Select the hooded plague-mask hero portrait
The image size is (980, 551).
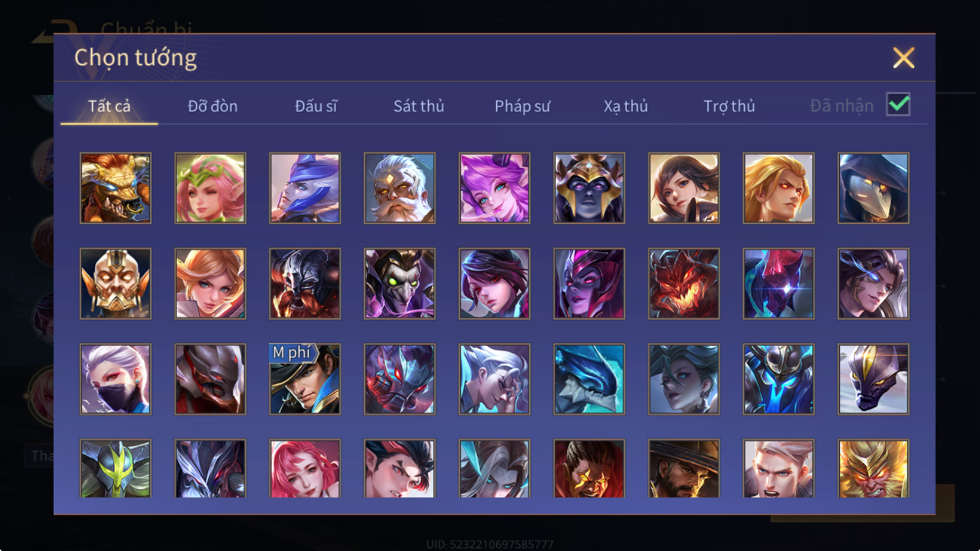coord(873,188)
